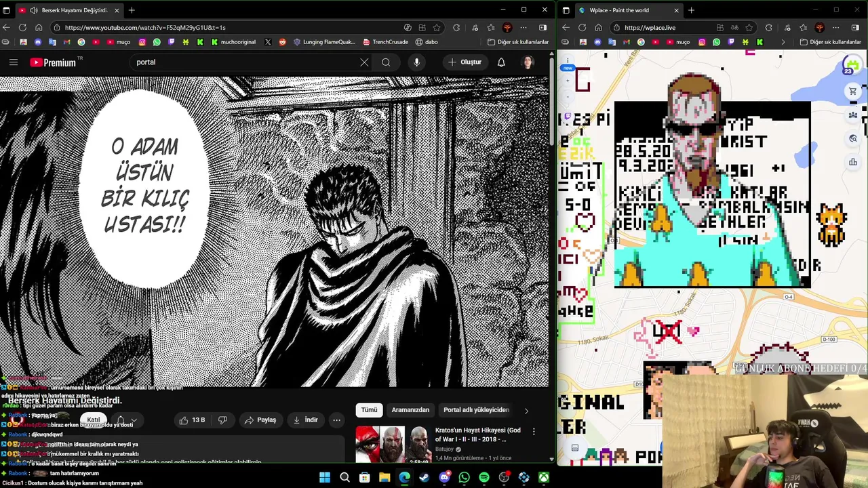
Task: Open 'Diğer sık kullanılanlar' folder in YouTube window
Action: [x=518, y=42]
